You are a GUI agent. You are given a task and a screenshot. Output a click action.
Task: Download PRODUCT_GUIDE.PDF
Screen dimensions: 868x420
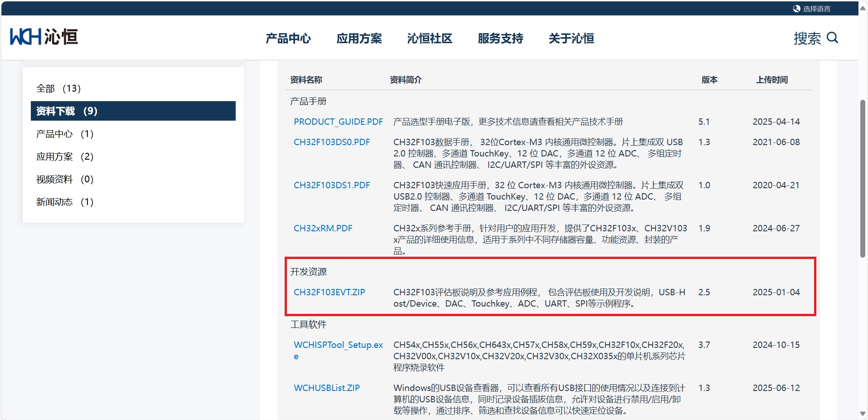(338, 122)
